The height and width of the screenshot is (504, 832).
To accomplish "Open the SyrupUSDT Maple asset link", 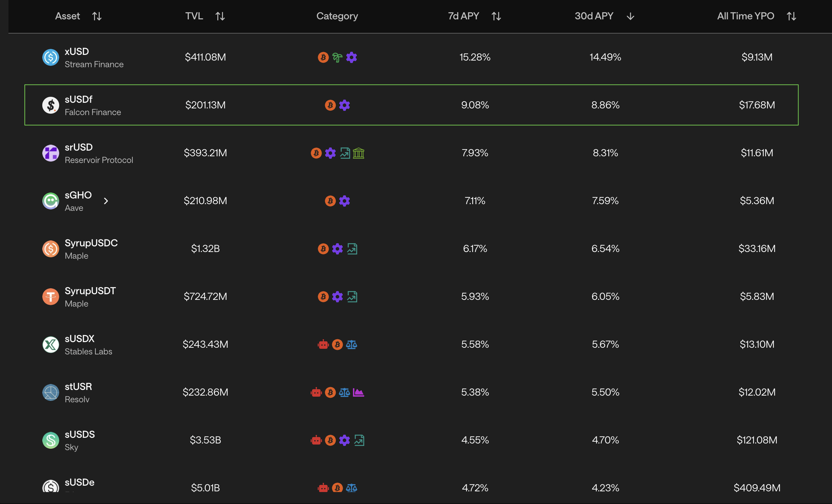I will pos(90,291).
